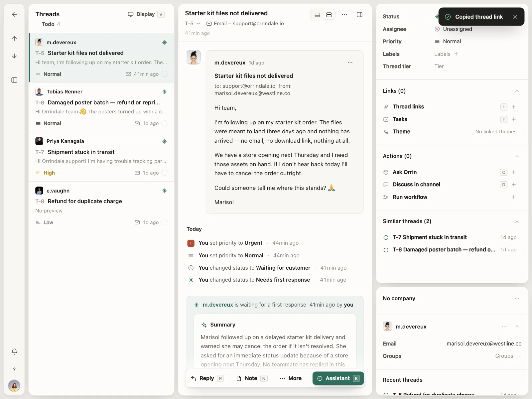Click Low priority on T-8 thread
The image size is (532, 399).
[x=44, y=222]
